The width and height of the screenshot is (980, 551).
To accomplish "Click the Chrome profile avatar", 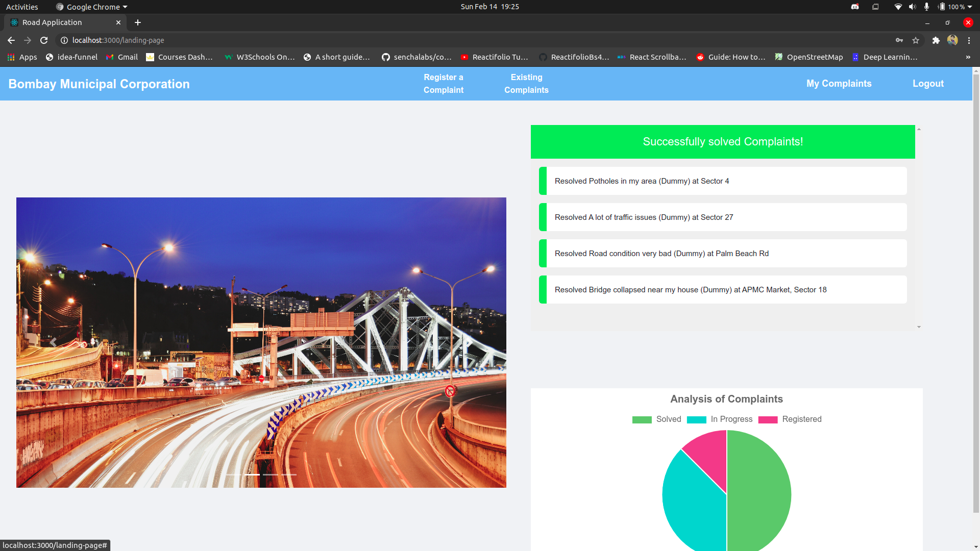I will click(952, 40).
